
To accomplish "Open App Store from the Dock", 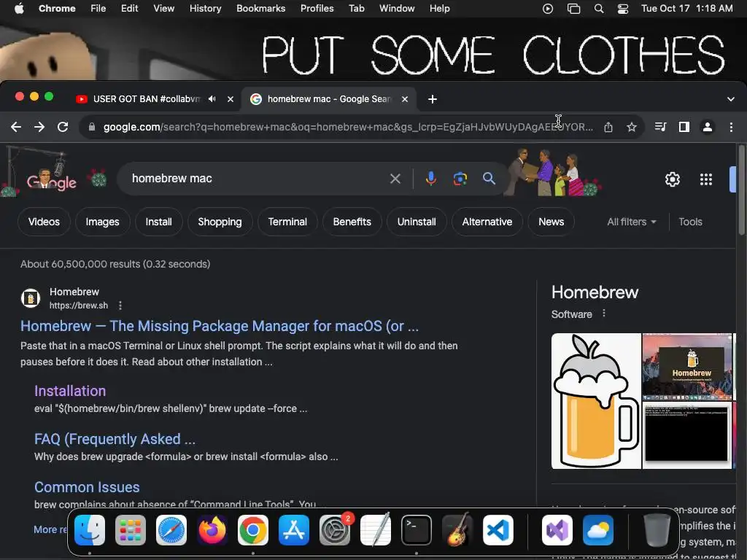I will [x=294, y=530].
